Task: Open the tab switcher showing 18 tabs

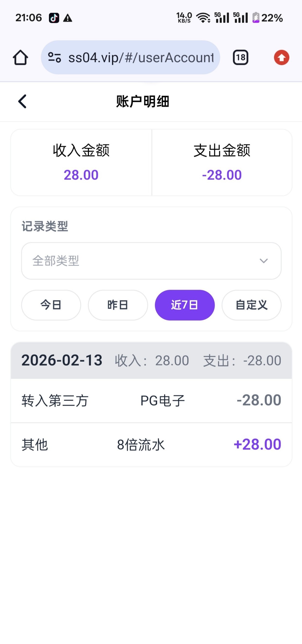Action: click(240, 57)
